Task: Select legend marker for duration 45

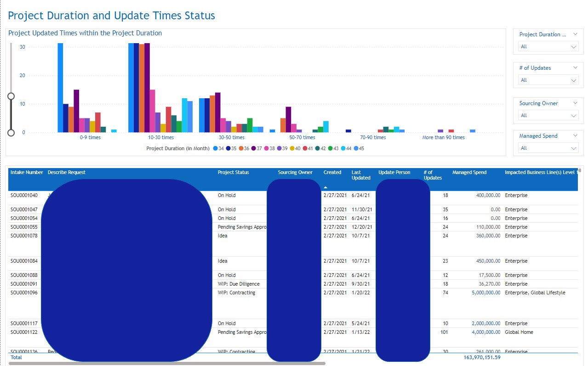Action: (x=356, y=149)
